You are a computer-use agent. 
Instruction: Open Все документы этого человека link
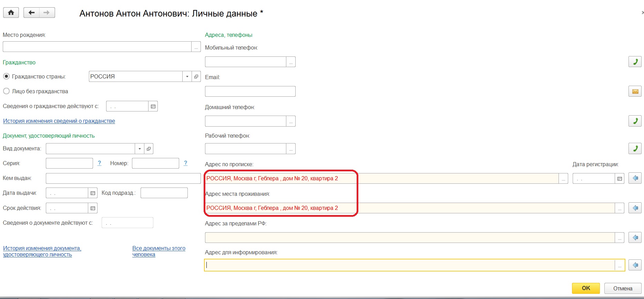click(x=159, y=252)
